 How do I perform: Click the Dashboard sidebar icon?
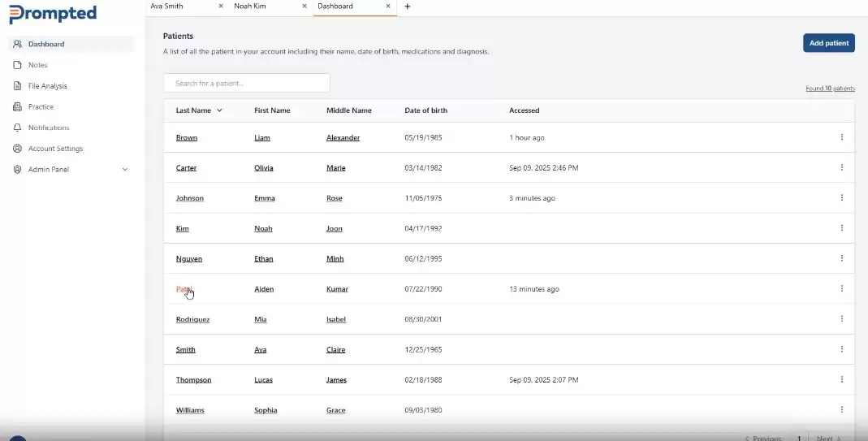click(x=18, y=44)
